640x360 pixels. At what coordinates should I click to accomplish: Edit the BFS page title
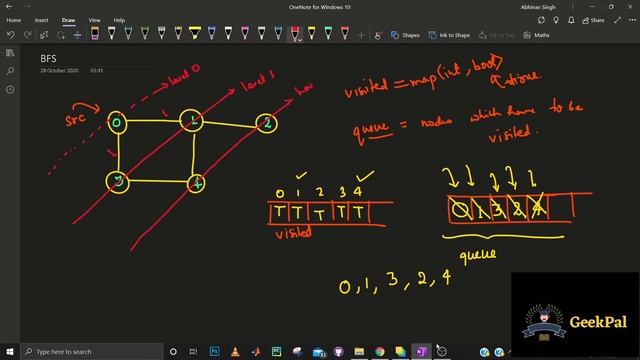coord(48,59)
